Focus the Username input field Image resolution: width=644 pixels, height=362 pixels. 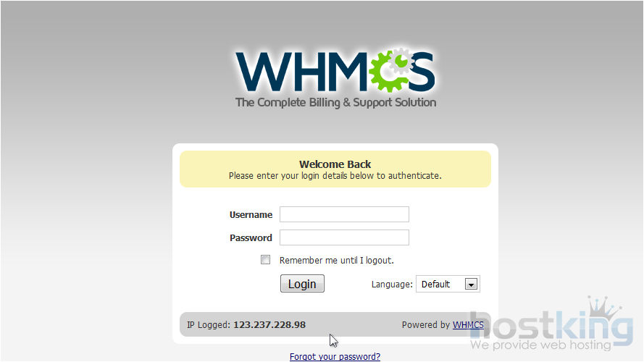click(x=344, y=214)
